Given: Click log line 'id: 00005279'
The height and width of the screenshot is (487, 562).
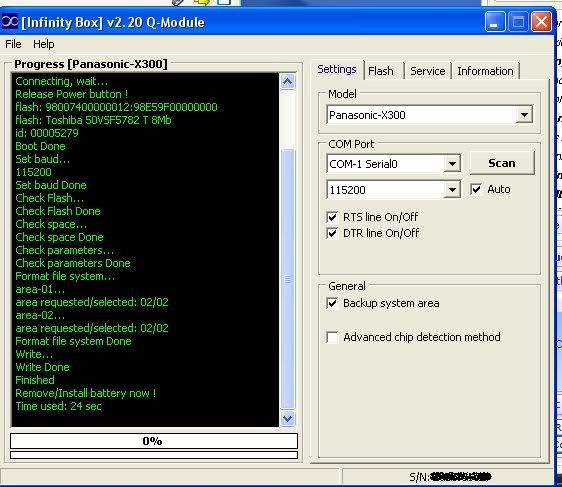Looking at the screenshot, I should (x=47, y=133).
